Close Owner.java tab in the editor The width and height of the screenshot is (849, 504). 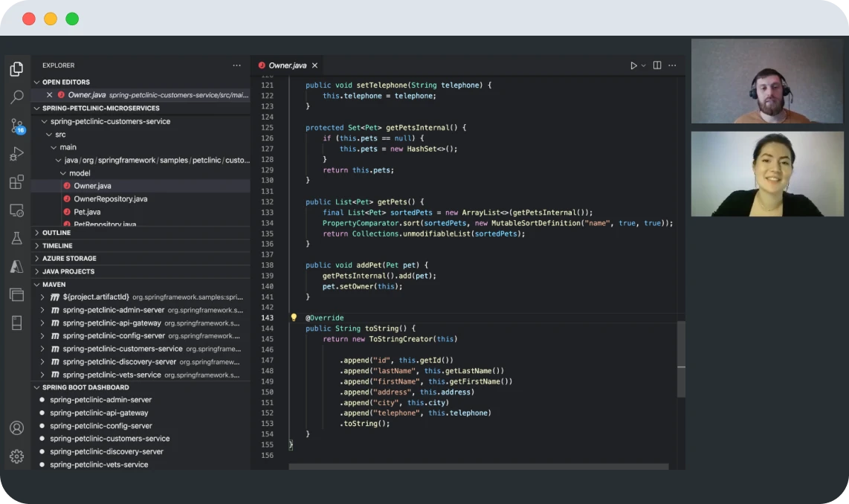pyautogui.click(x=315, y=65)
